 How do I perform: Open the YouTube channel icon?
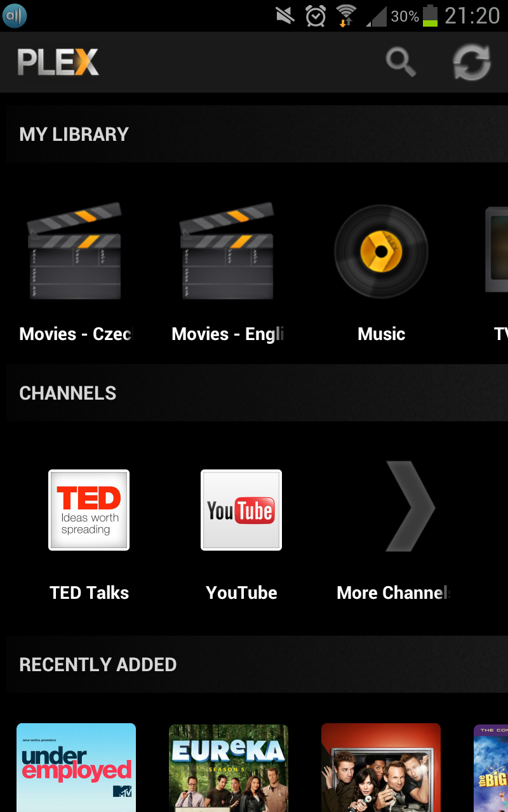click(x=241, y=510)
